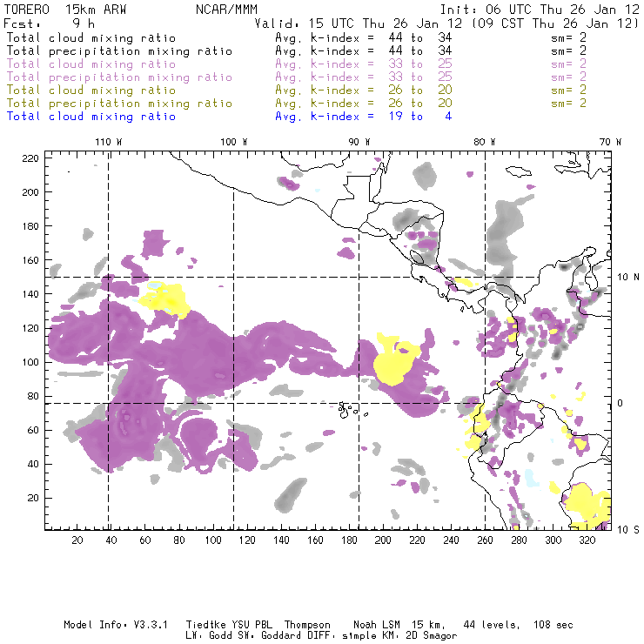Select "Tiedtke" in the model info line
The image size is (644, 644).
206,625
